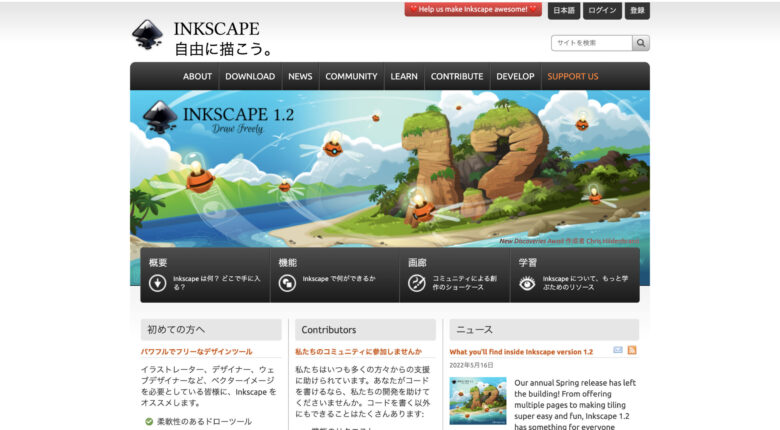780x430 pixels.
Task: Open the ABOUT menu
Action: click(x=197, y=77)
